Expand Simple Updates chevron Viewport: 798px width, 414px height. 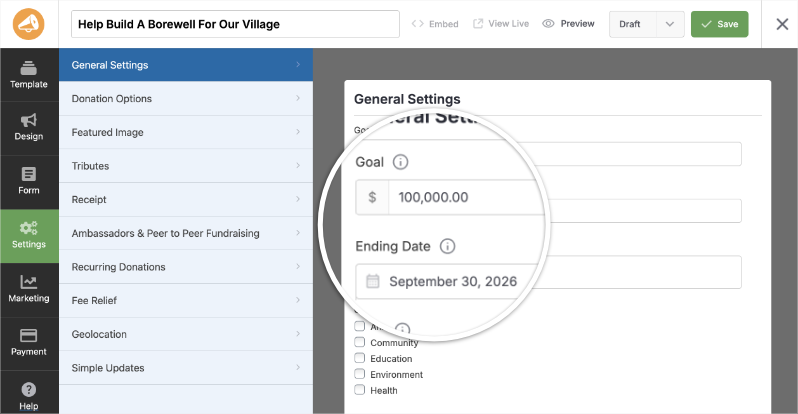(298, 367)
